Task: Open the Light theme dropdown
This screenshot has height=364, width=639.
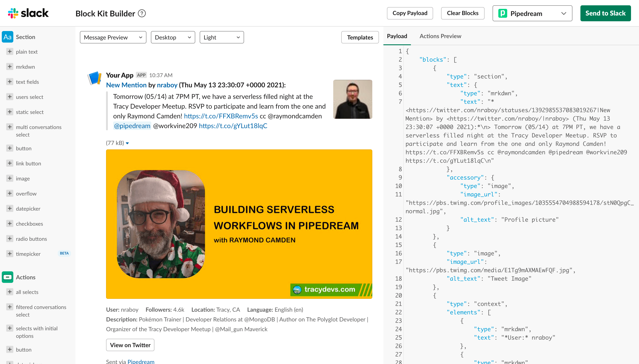Action: (x=221, y=37)
